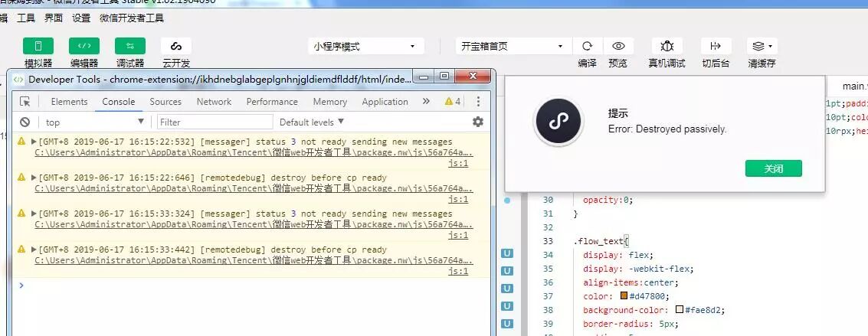Click the blue breakpoint dot at line 30
Screen dimensions: 868x336
pos(507,200)
